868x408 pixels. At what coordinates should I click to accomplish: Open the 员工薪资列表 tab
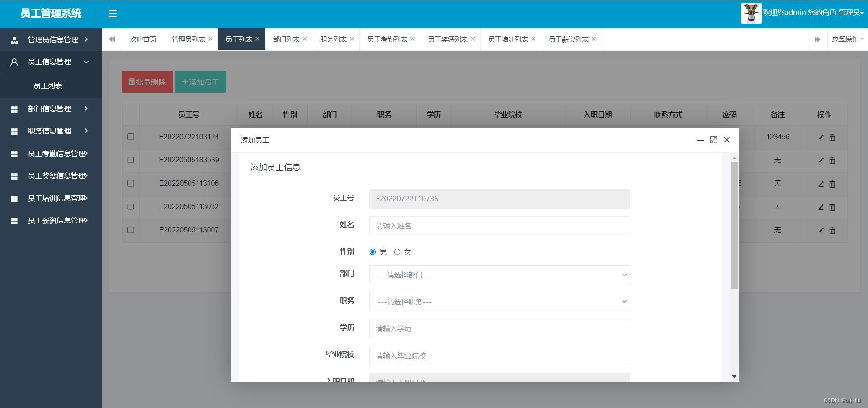pyautogui.click(x=568, y=39)
